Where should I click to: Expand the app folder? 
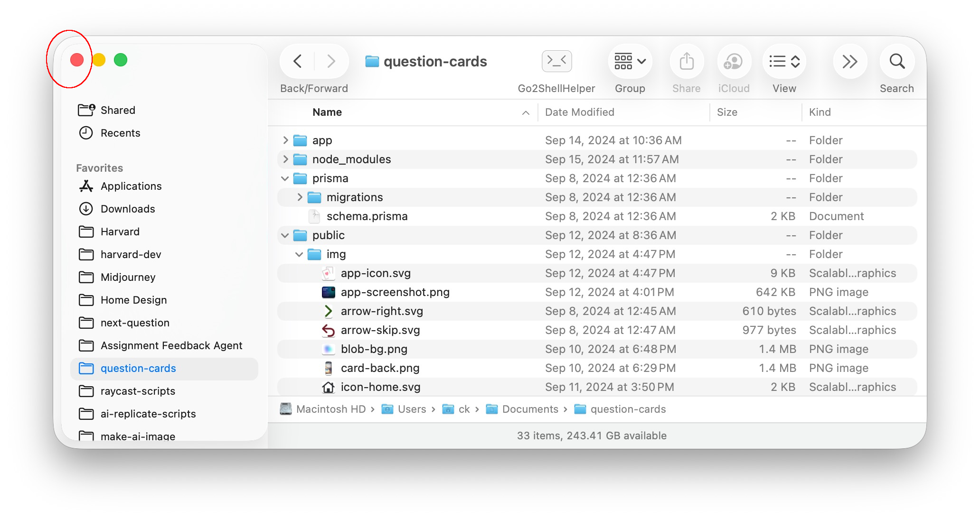point(285,140)
